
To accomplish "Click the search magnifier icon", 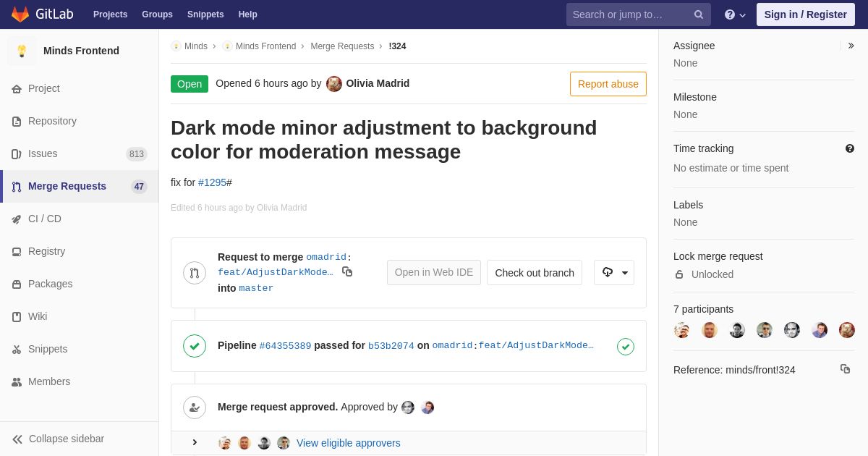I will [699, 14].
